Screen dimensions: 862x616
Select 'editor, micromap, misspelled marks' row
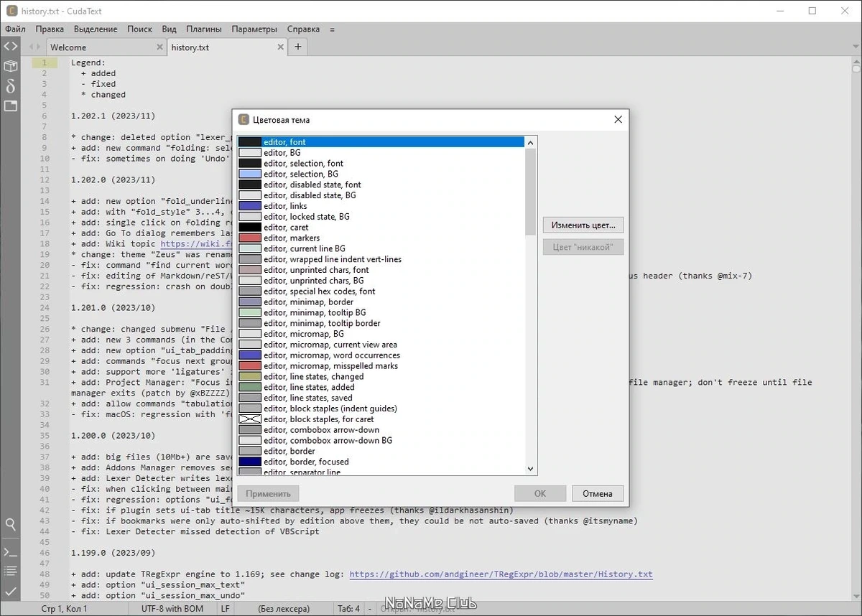pyautogui.click(x=381, y=365)
